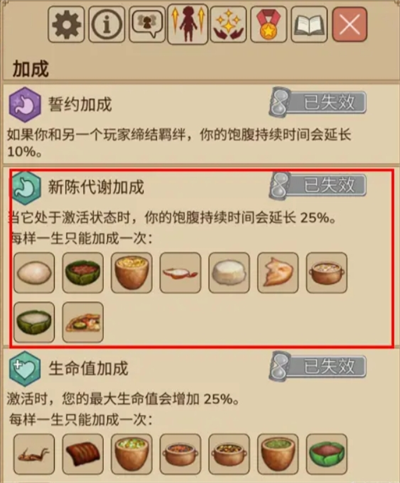This screenshot has height=483, width=400.
Task: Click 已失效 badge next to 生命值加成
Action: 318,367
